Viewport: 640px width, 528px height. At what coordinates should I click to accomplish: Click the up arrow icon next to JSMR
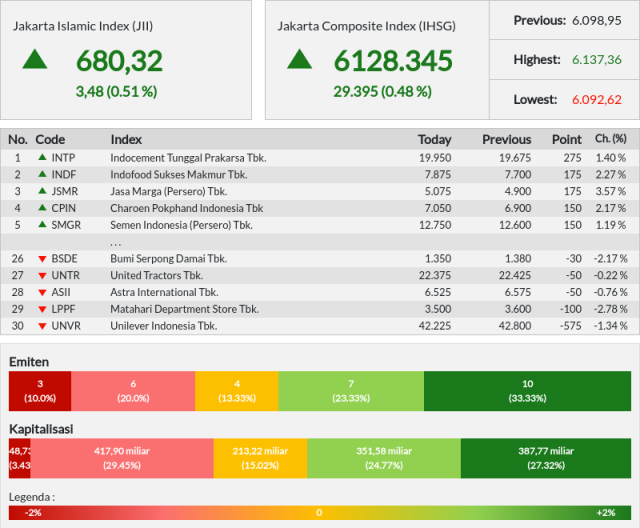(42, 191)
